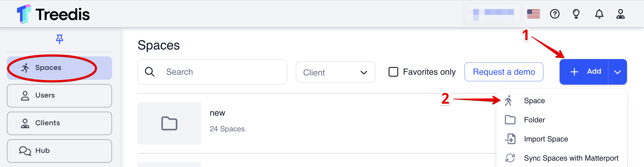Image resolution: width=644 pixels, height=167 pixels.
Task: Open the user account profile icon
Action: click(620, 14)
